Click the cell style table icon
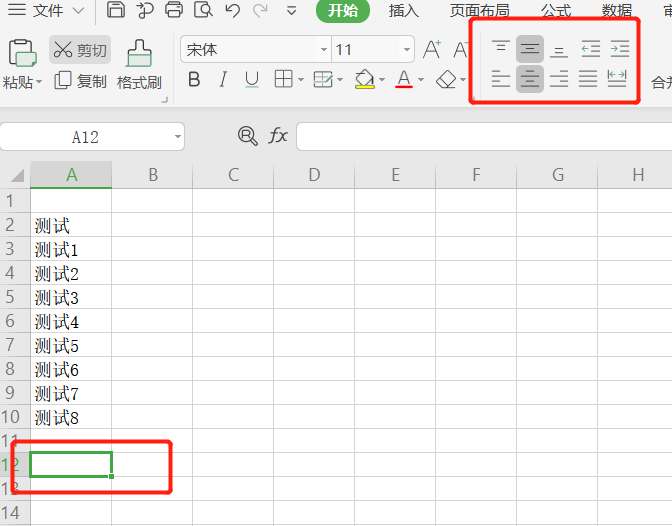This screenshot has height=526, width=672. [323, 79]
